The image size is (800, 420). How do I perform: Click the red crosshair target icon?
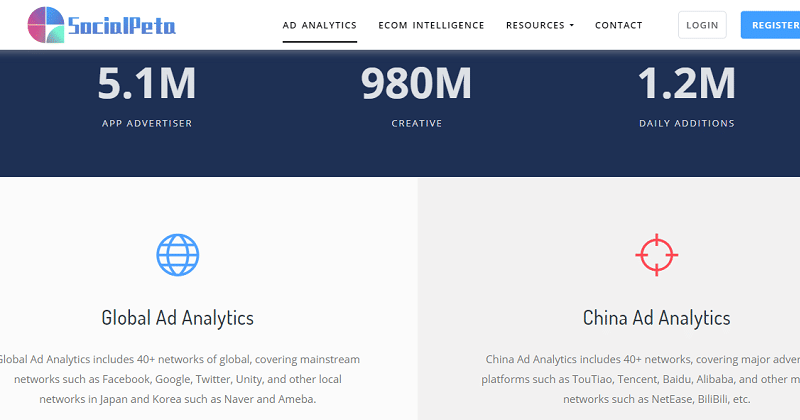click(x=657, y=255)
